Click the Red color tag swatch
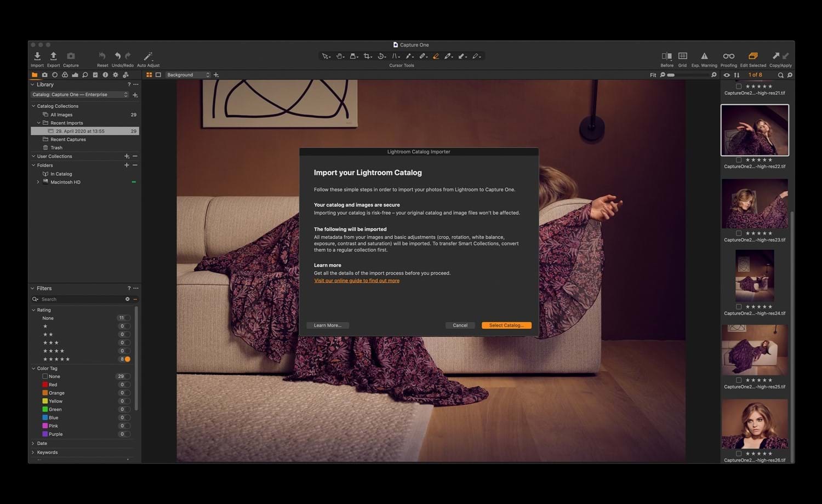The width and height of the screenshot is (822, 504). [x=45, y=385]
